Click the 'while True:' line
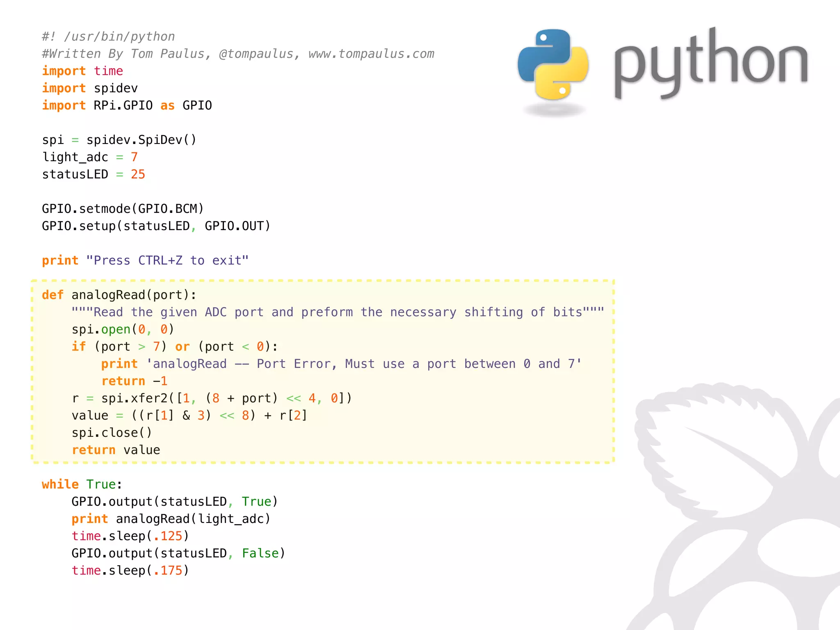This screenshot has height=630, width=840. click(82, 484)
